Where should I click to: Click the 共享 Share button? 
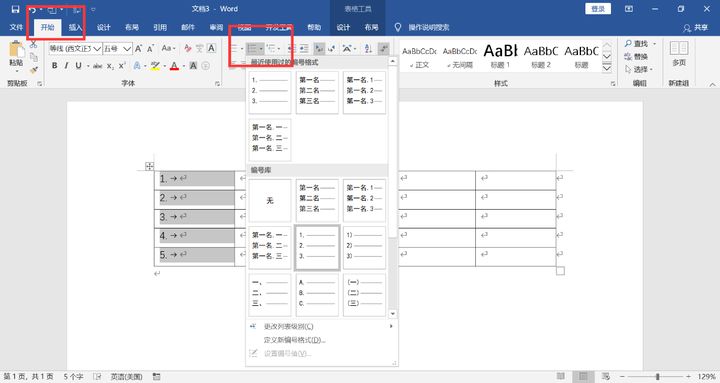[x=696, y=28]
